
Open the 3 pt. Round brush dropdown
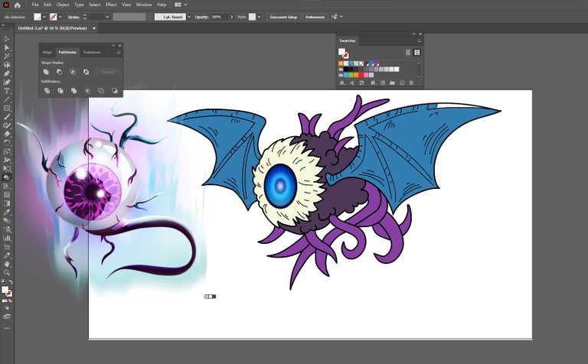pyautogui.click(x=189, y=17)
